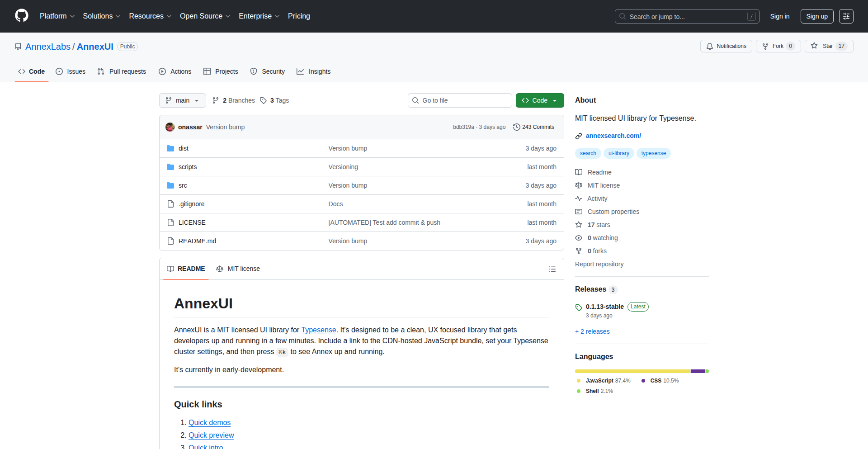Open onassar's avatar picture
Image resolution: width=868 pixels, height=449 pixels.
(x=170, y=127)
